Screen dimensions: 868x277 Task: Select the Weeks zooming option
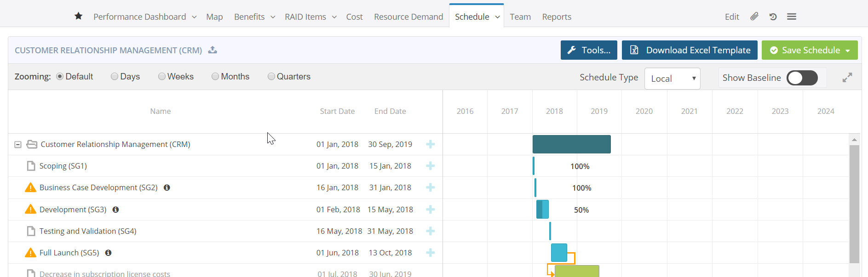click(x=162, y=77)
